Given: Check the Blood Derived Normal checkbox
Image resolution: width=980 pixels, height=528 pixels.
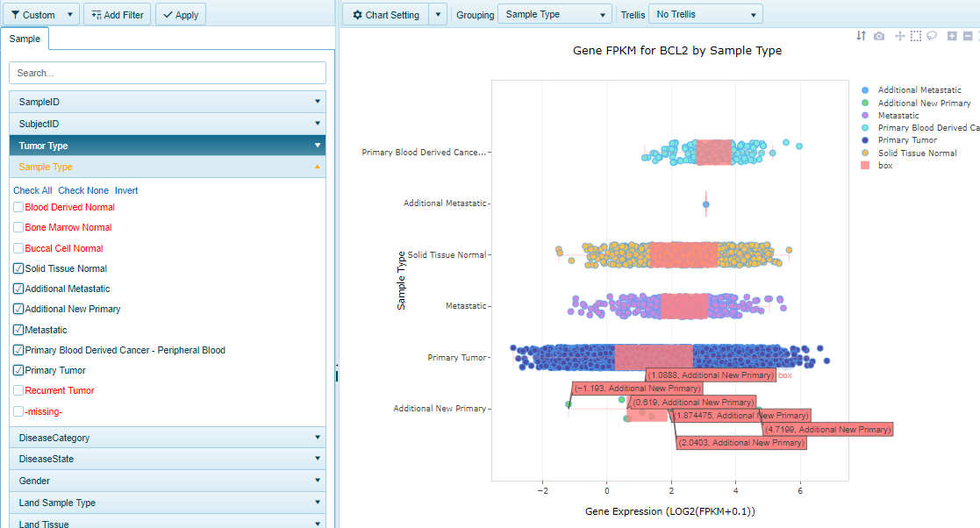Looking at the screenshot, I should point(18,207).
